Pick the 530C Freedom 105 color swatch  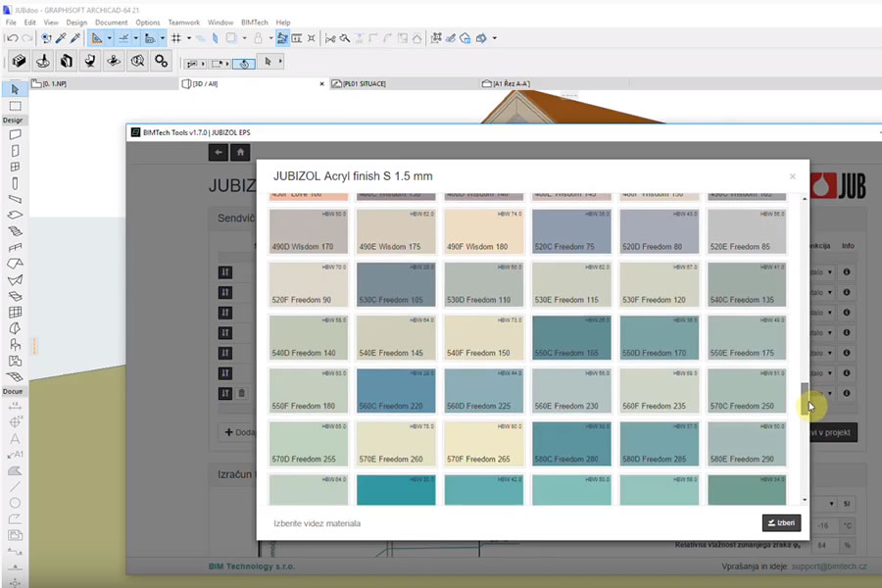pyautogui.click(x=396, y=284)
